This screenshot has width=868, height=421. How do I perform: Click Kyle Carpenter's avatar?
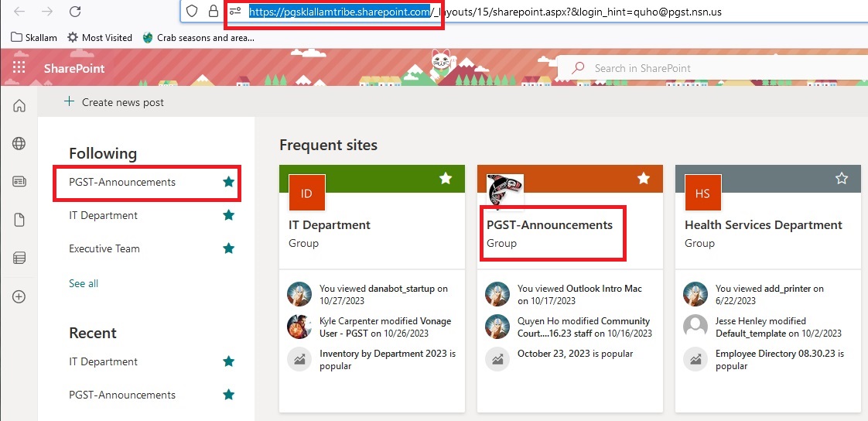click(x=299, y=327)
